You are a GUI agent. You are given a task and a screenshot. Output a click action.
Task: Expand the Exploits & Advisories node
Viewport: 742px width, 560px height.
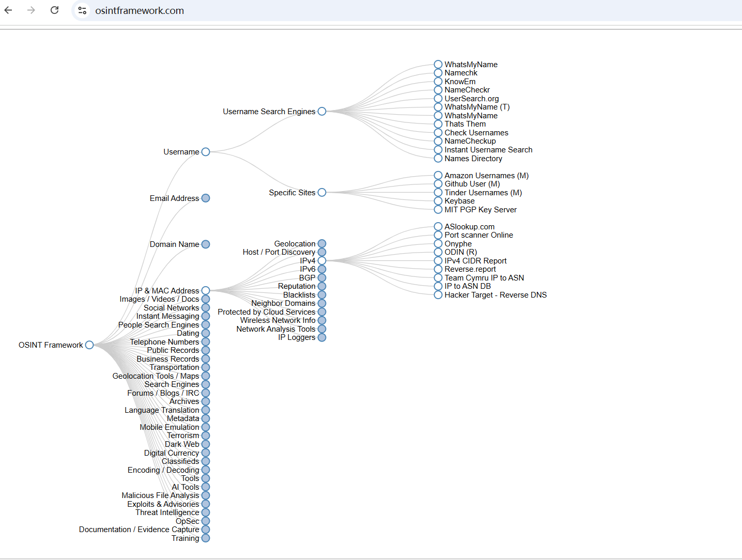206,504
